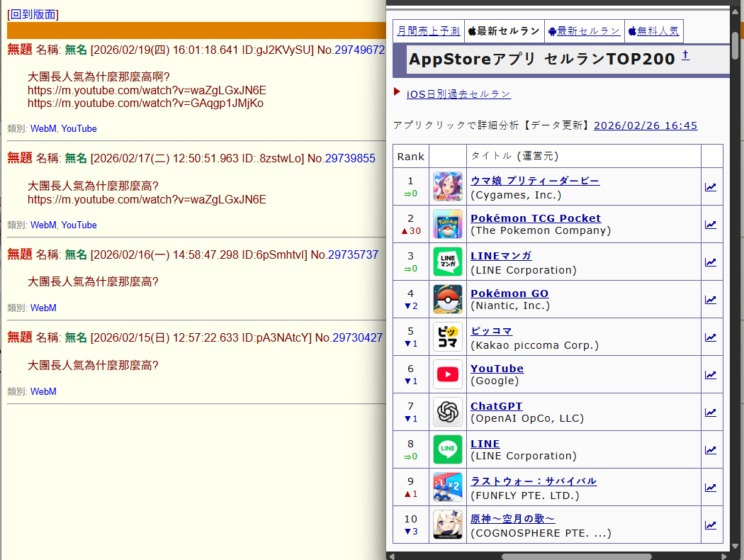
Task: Click the ChatGPT app icon
Action: [x=447, y=412]
